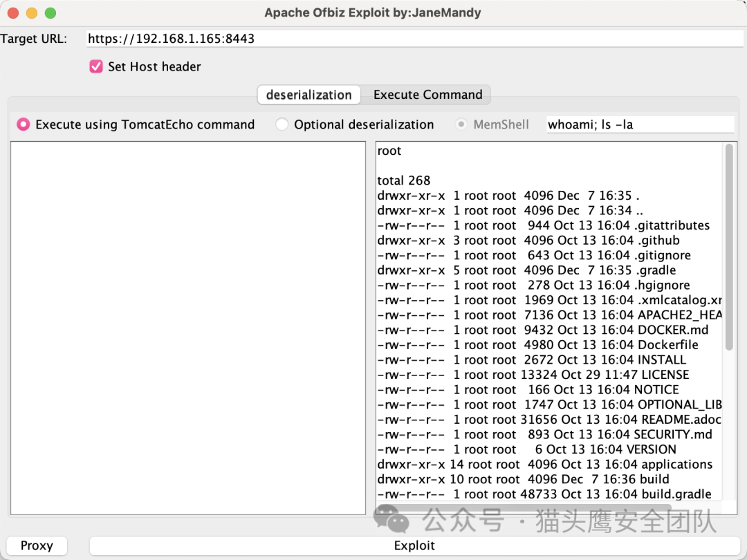This screenshot has width=747, height=560.
Task: Click the .gradle directory row
Action: [x=526, y=270]
